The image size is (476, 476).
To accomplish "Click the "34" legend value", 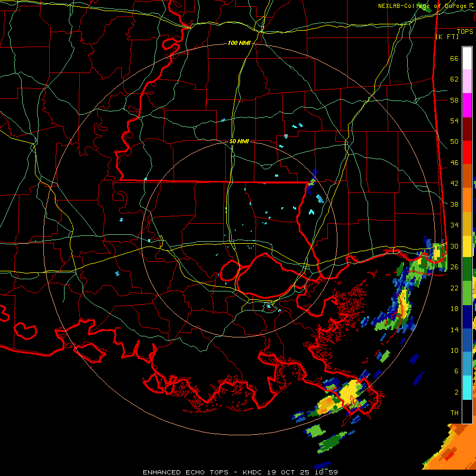I will click(x=454, y=225).
